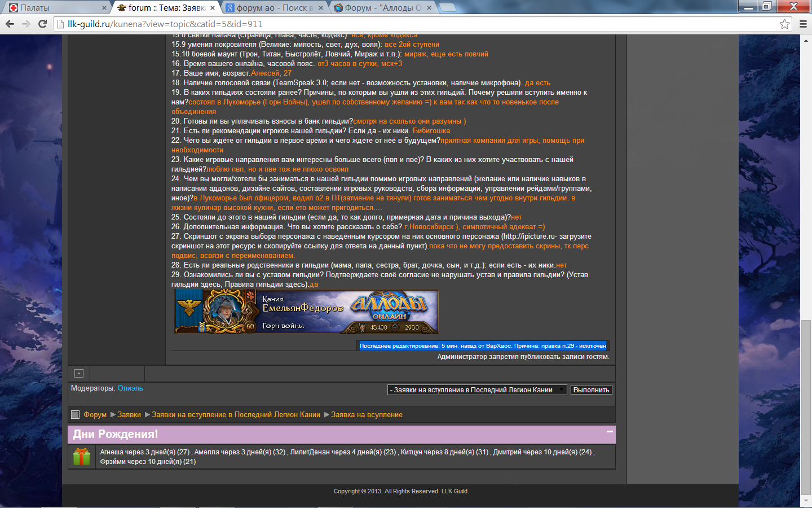This screenshot has width=812, height=508.
Task: Click the browser forward arrow
Action: click(26, 24)
